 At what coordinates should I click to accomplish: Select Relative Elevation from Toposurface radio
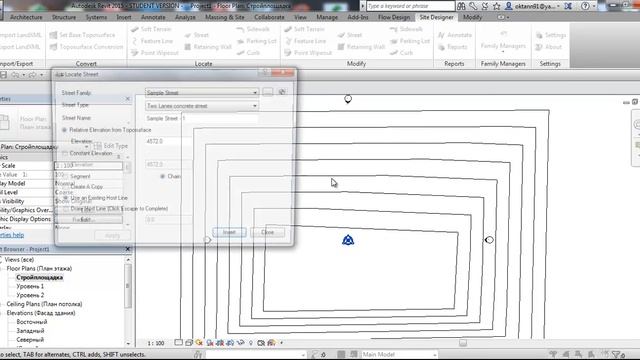point(64,130)
